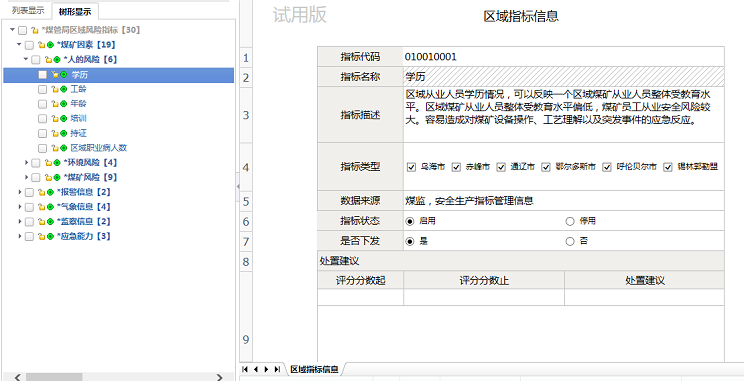Click the lock icon beside 人的风险

[48, 60]
